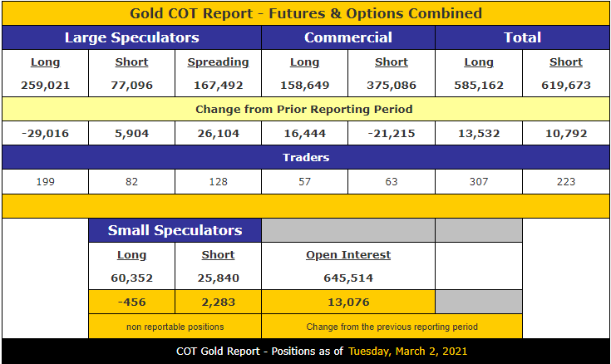
Task: Select the Open Interest value 645,514
Action: pyautogui.click(x=347, y=278)
